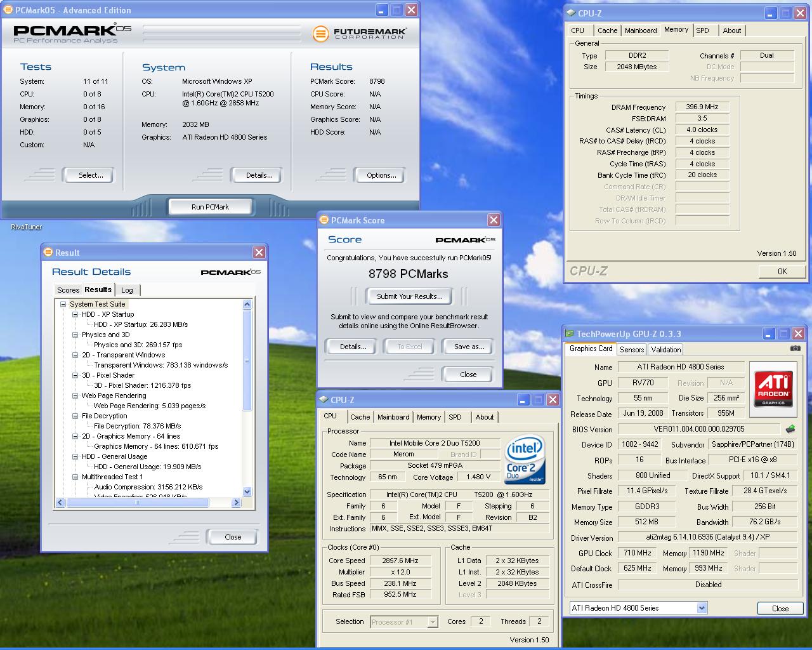812x650 pixels.
Task: Open the Validation tab in GPU-Z
Action: (x=666, y=350)
